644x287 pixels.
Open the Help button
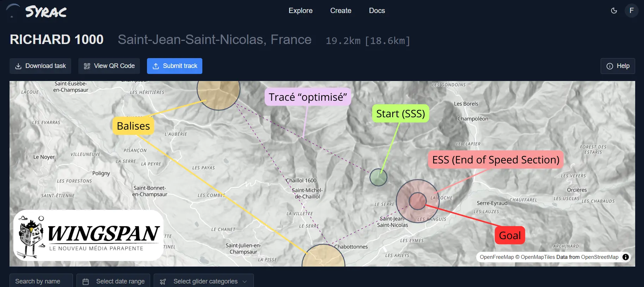618,66
